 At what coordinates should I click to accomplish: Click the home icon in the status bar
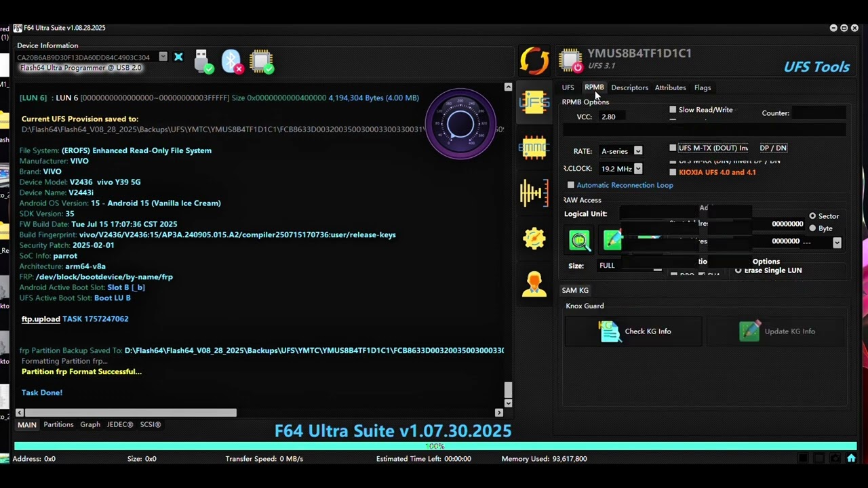(x=851, y=458)
